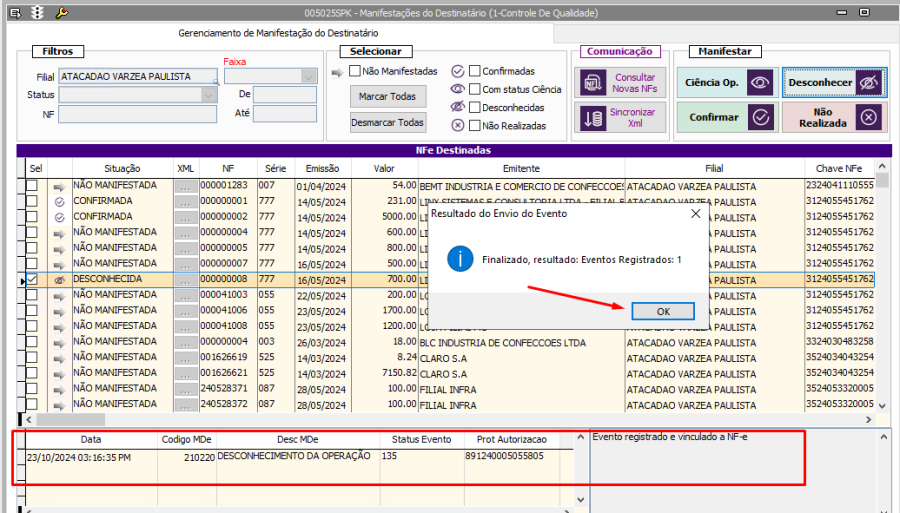Open the Faixa dropdown list
The width and height of the screenshot is (900, 513).
point(308,76)
